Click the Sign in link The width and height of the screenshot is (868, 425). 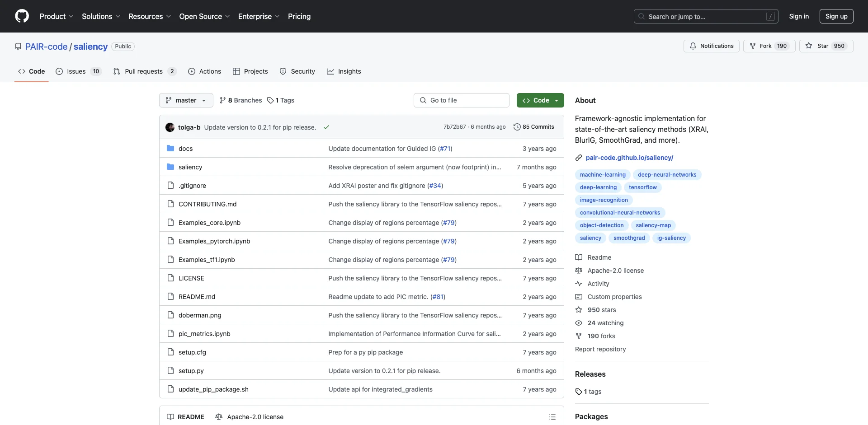[799, 16]
